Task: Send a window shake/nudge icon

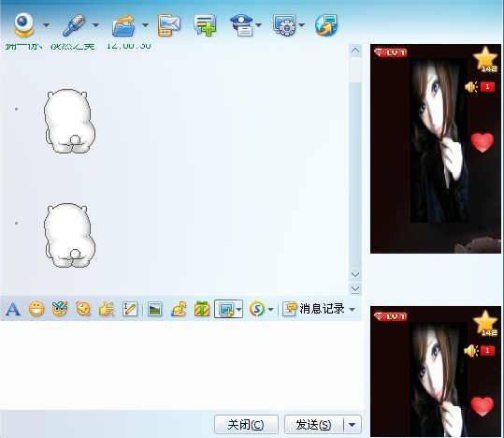Action: (83, 309)
